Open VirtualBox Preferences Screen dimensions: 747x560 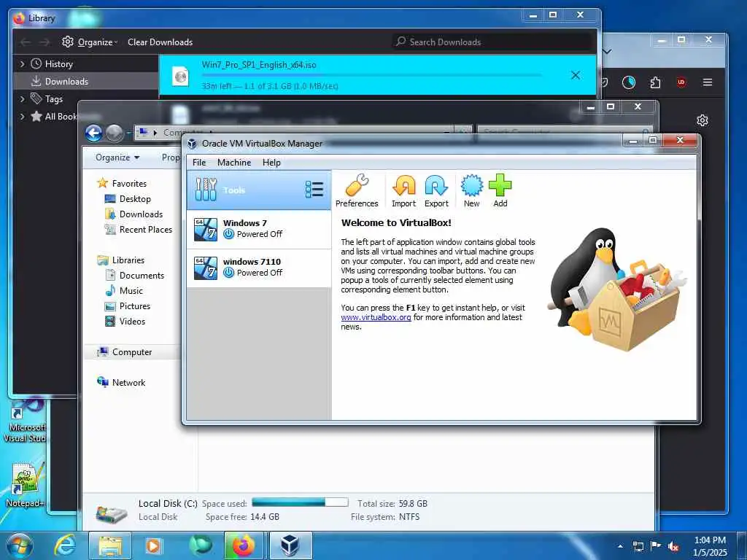click(356, 191)
